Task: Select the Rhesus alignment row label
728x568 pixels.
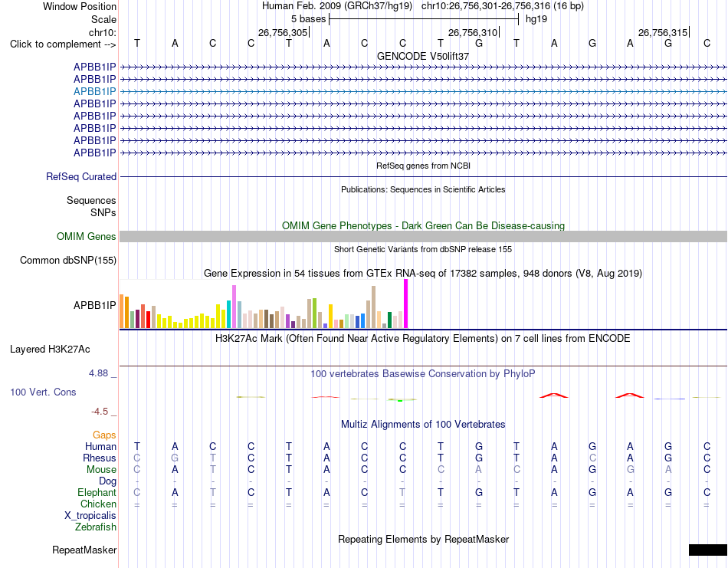Action: [100, 458]
